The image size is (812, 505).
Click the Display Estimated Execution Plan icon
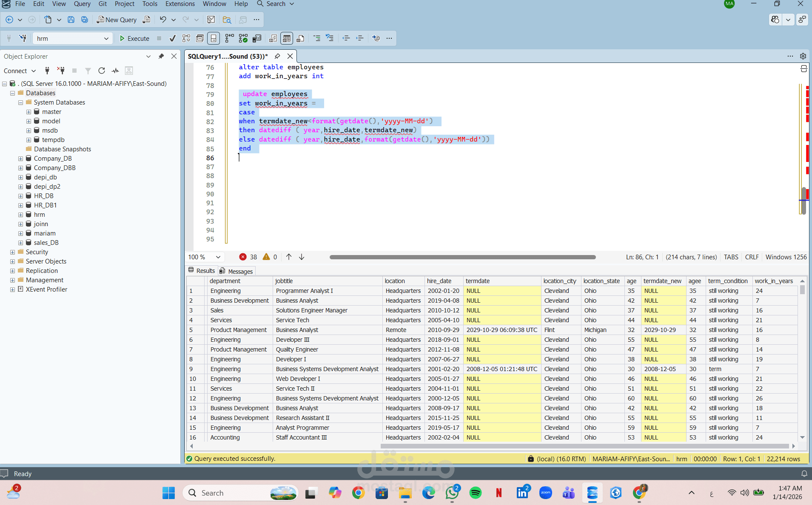pyautogui.click(x=186, y=38)
